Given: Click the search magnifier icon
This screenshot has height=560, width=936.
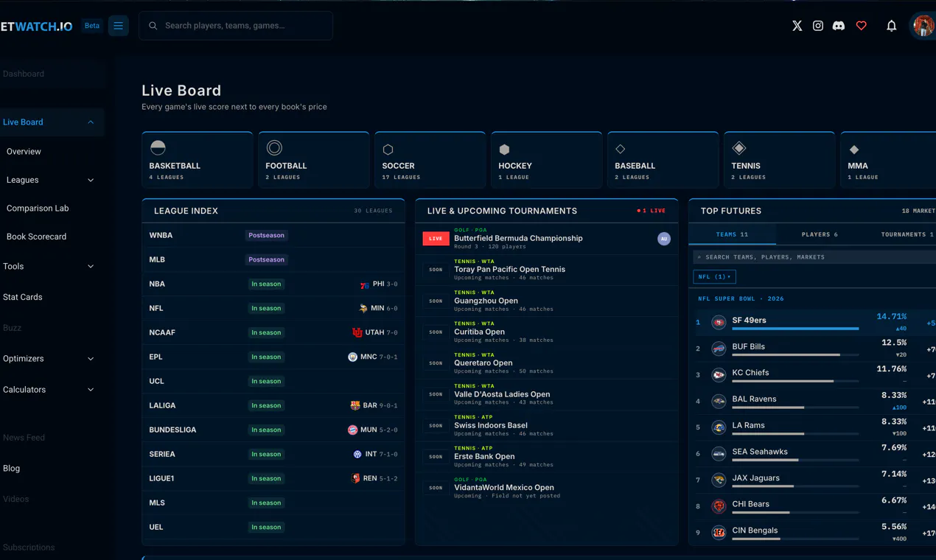Looking at the screenshot, I should (153, 26).
